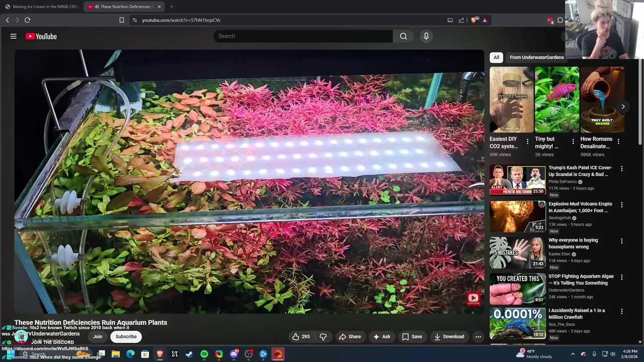Image resolution: width=644 pixels, height=362 pixels.
Task: Open File Explorer from the taskbar
Action: pos(116,354)
